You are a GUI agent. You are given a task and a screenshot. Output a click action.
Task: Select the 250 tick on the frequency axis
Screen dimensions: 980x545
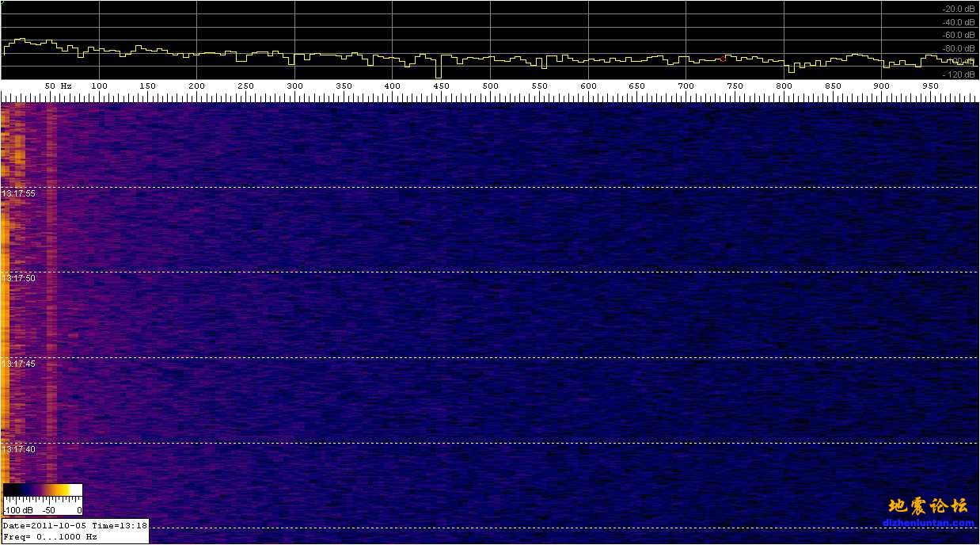tap(245, 86)
